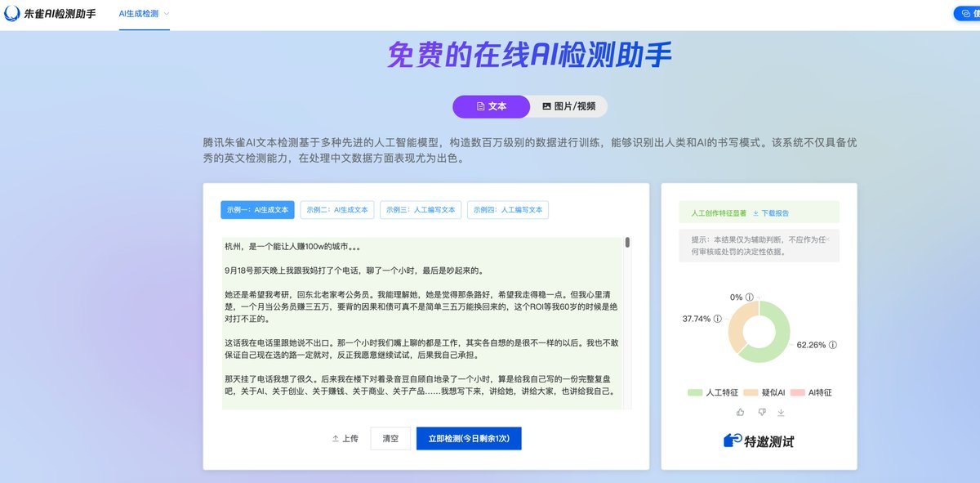Load 示例四：人工编写文本 sample
The width and height of the screenshot is (980, 483).
(x=508, y=210)
